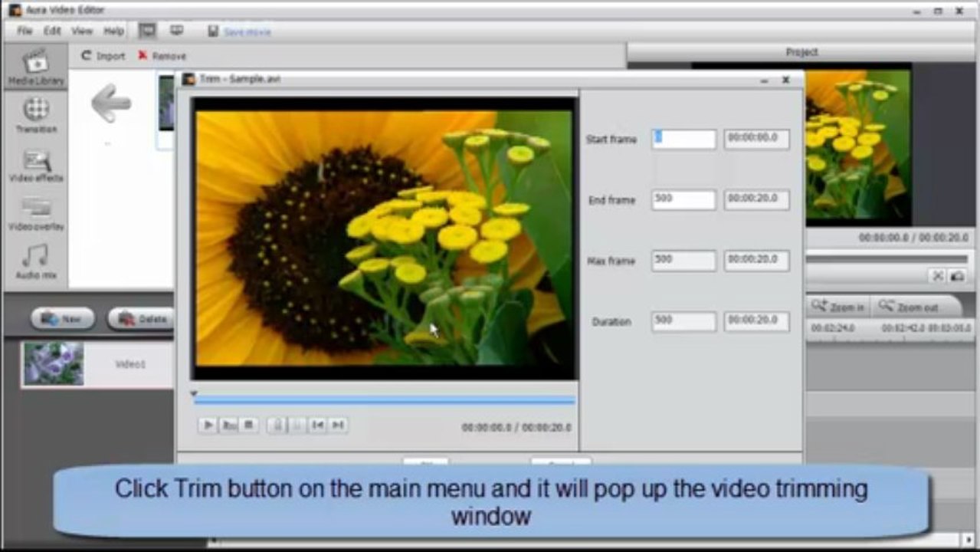The width and height of the screenshot is (980, 552).
Task: Click the End frame number field
Action: 683,199
